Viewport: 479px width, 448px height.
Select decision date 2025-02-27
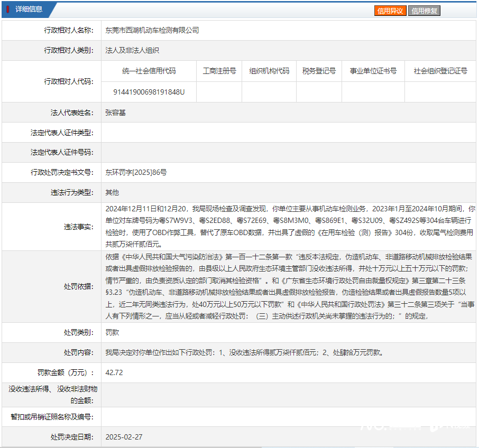(124, 437)
